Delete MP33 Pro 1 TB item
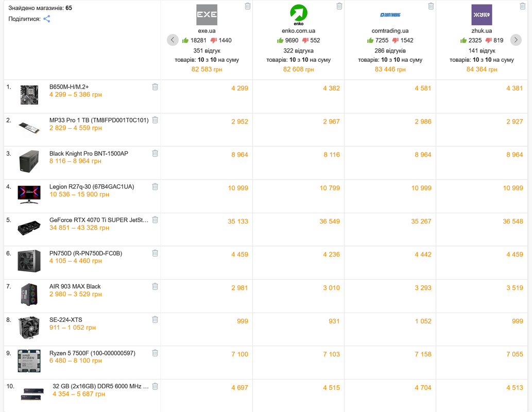The image size is (532, 412). (155, 120)
